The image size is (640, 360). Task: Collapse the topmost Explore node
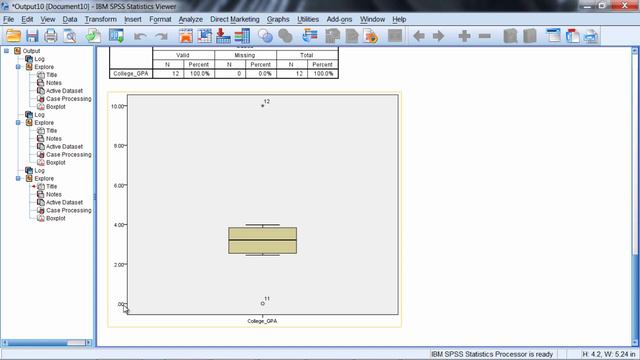click(18, 67)
